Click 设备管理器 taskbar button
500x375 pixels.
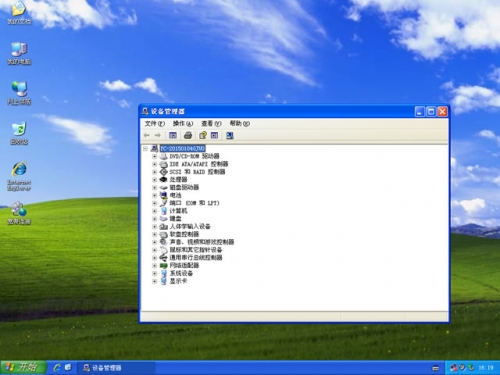(117, 368)
